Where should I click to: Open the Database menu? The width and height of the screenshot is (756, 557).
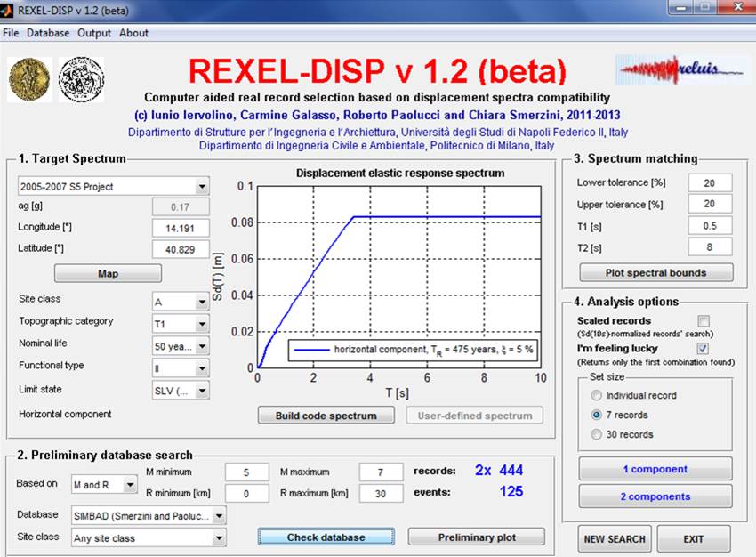48,33
